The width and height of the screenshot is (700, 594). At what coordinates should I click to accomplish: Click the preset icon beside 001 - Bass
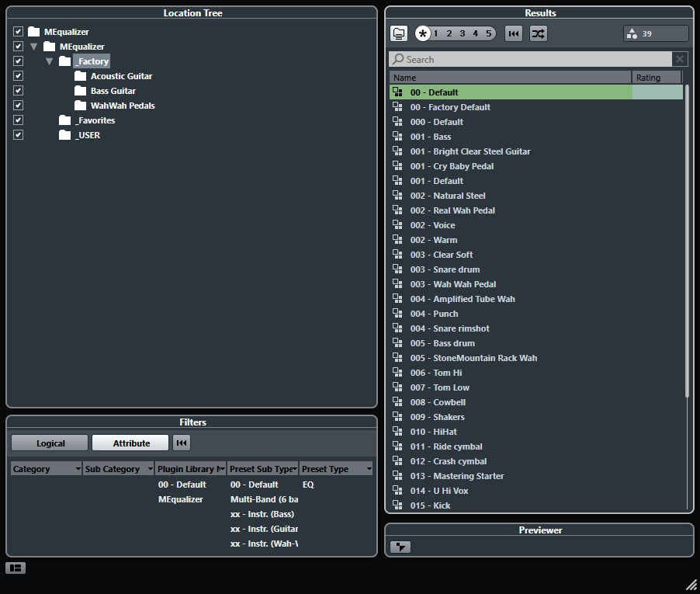(x=397, y=136)
